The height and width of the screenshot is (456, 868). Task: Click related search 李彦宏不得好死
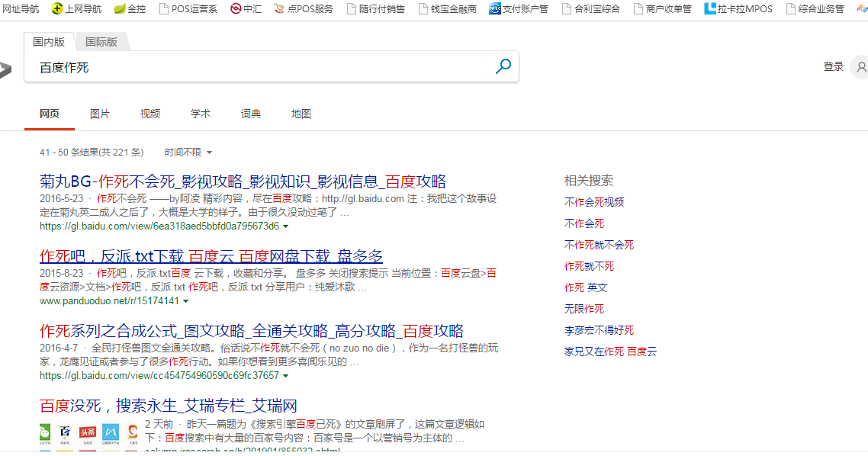(599, 330)
